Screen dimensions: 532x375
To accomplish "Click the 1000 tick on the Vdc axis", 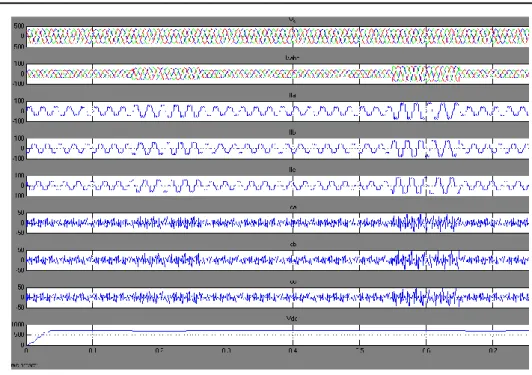I will (x=18, y=325).
